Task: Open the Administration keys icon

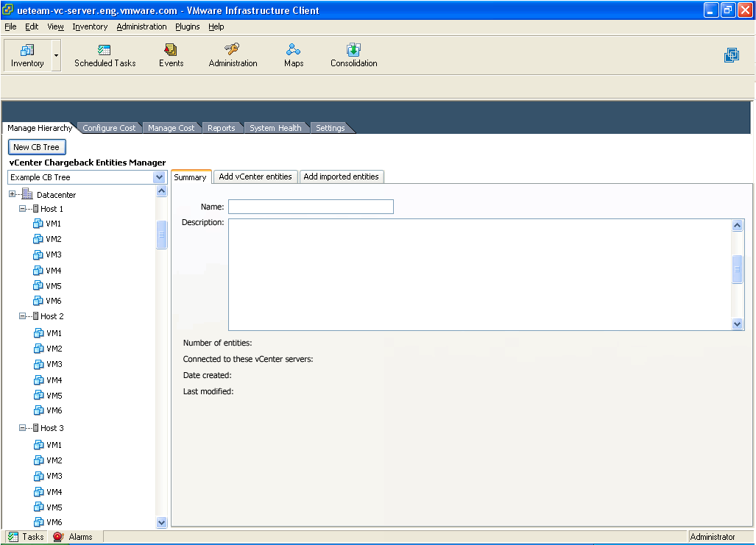Action: (x=233, y=50)
